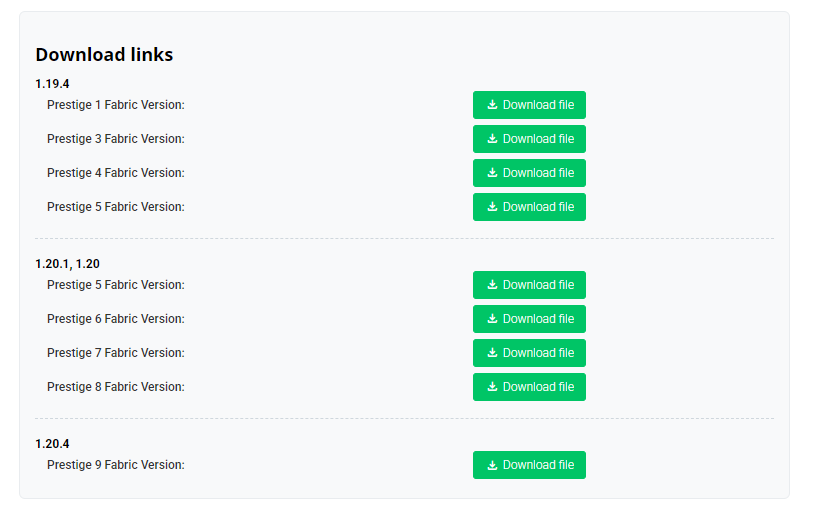Image resolution: width=814 pixels, height=531 pixels.
Task: Click the 'Prestige 9 Fabric Version:' label
Action: (116, 465)
